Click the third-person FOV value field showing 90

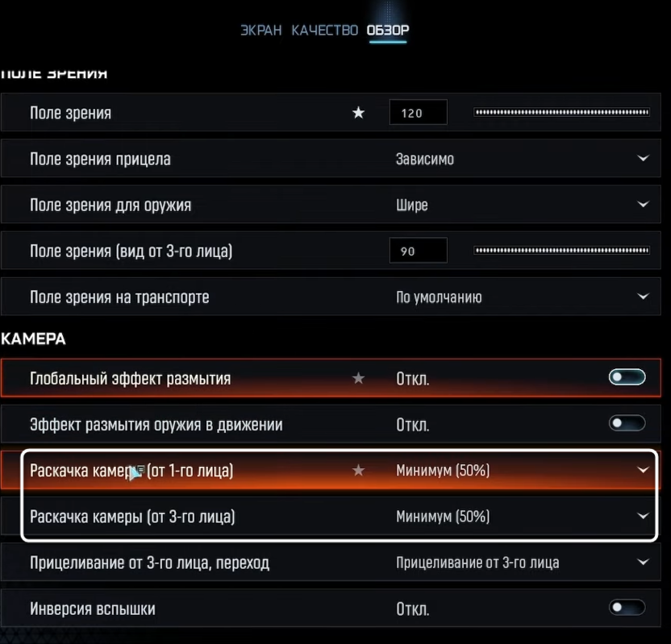point(418,251)
